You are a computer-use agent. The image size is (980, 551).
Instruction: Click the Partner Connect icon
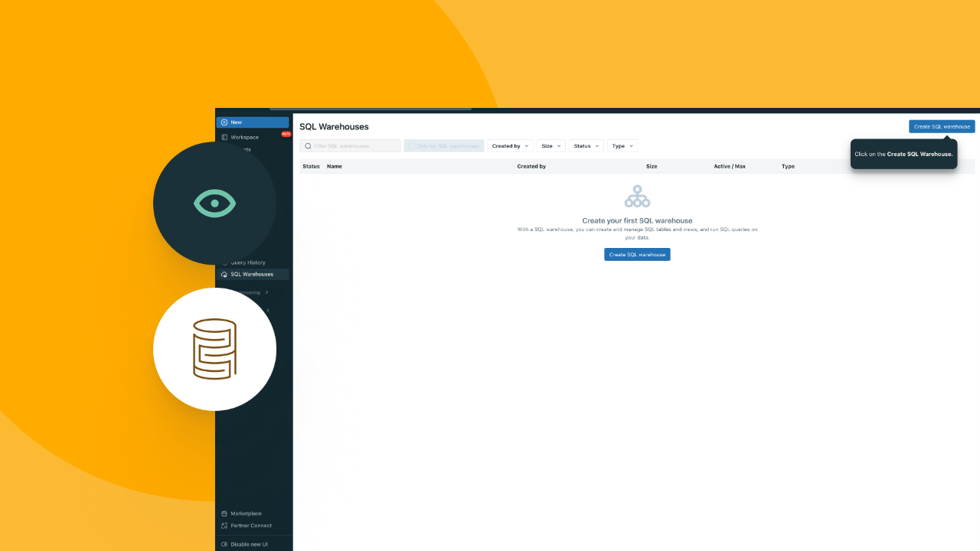(224, 526)
